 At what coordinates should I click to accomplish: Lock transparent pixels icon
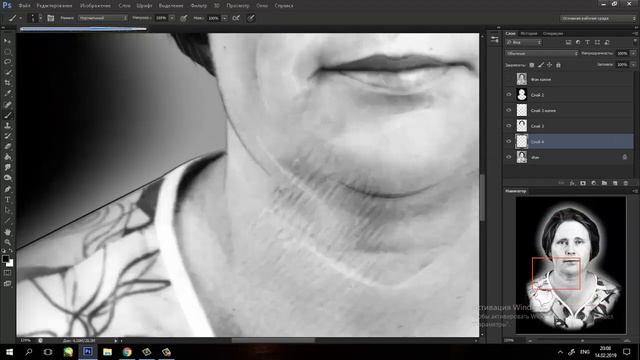coord(531,65)
